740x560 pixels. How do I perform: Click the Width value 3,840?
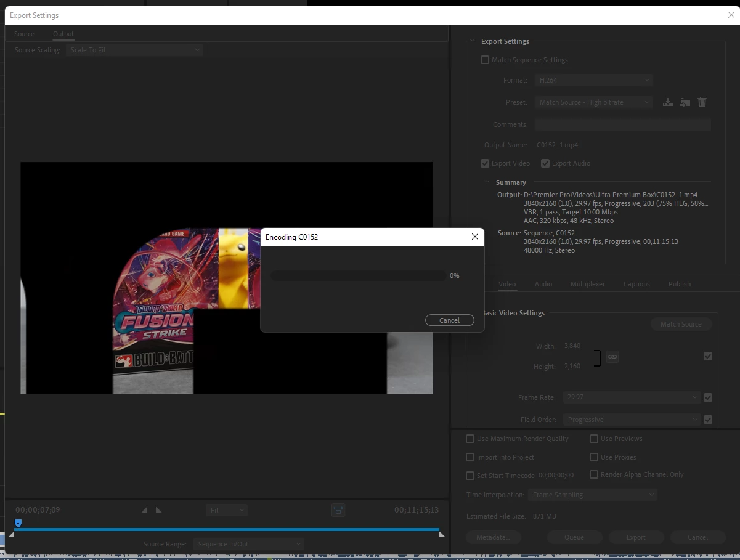coord(572,346)
